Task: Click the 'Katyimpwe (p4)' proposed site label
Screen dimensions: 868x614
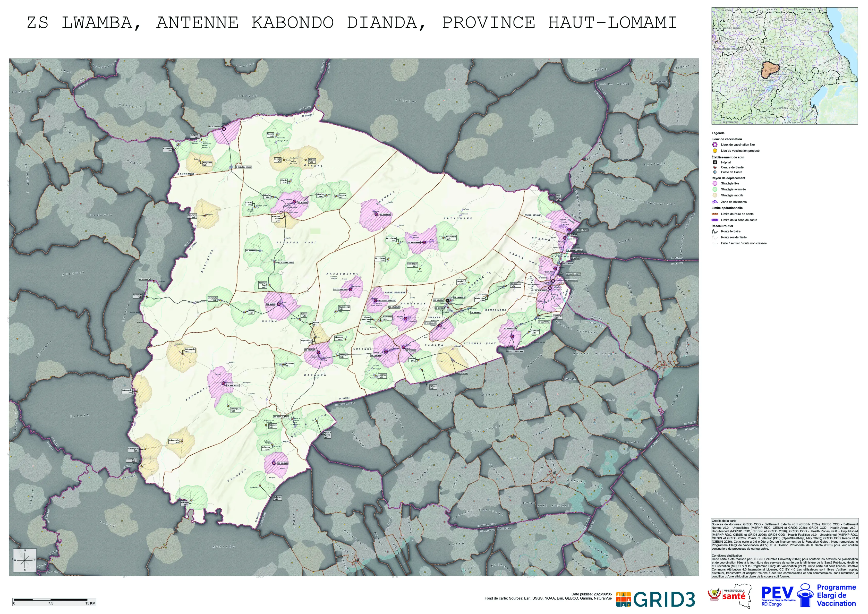Action: [x=412, y=265]
